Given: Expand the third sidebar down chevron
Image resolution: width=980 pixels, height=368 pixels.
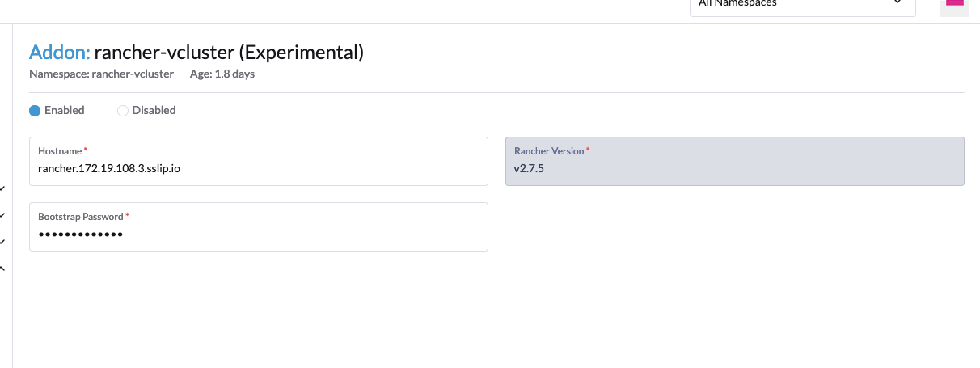Looking at the screenshot, I should (x=2, y=242).
